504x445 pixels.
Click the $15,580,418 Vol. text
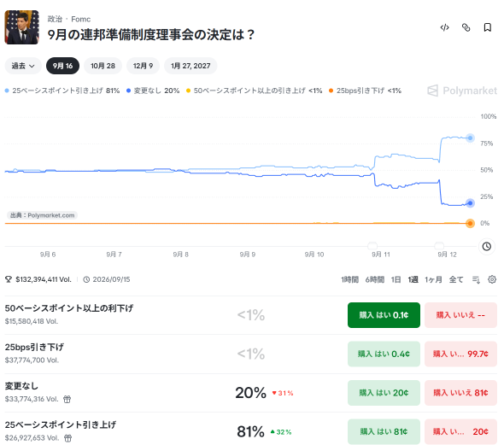pyautogui.click(x=32, y=321)
